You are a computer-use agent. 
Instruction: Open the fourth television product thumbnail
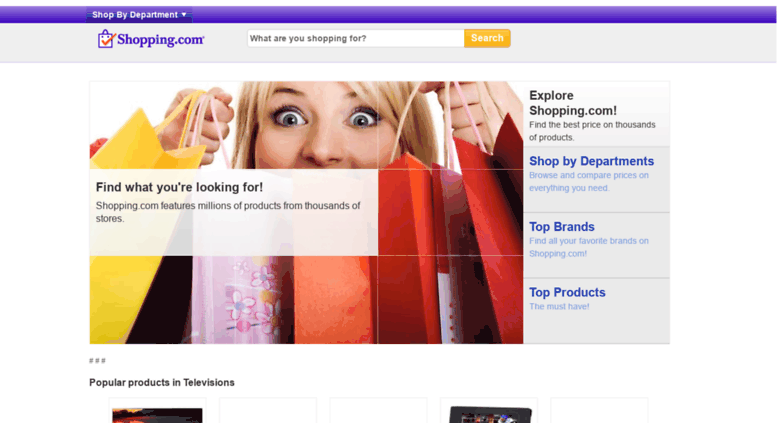tap(489, 411)
